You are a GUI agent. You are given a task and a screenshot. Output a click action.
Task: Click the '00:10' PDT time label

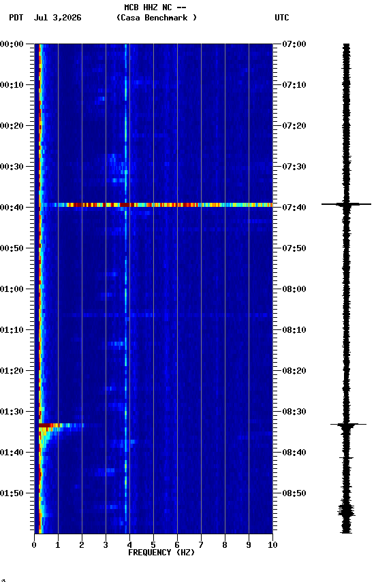pos(12,85)
